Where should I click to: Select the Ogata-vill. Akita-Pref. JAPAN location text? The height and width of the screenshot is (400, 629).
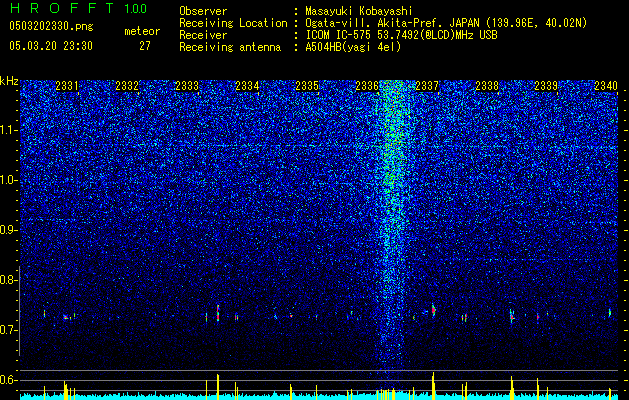tap(446, 23)
